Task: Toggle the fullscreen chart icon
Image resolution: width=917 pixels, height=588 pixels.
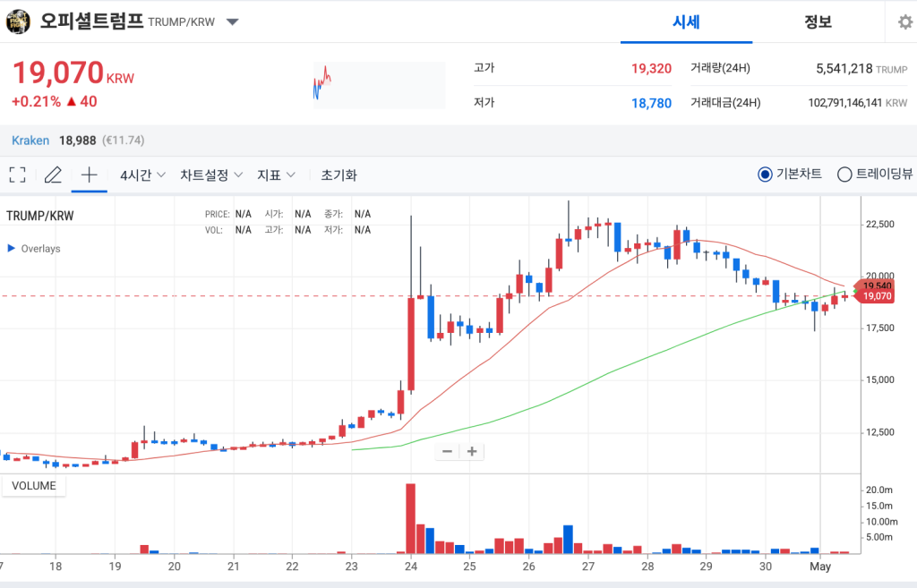Action: 18,175
